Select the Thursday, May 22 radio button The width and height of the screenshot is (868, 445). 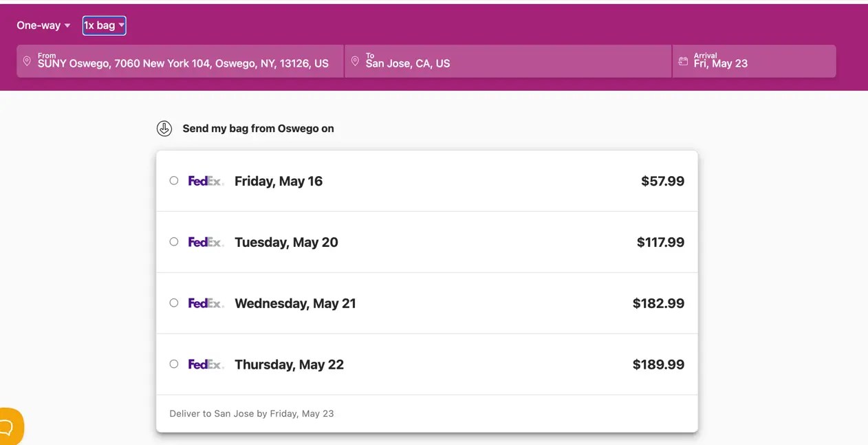(x=174, y=365)
